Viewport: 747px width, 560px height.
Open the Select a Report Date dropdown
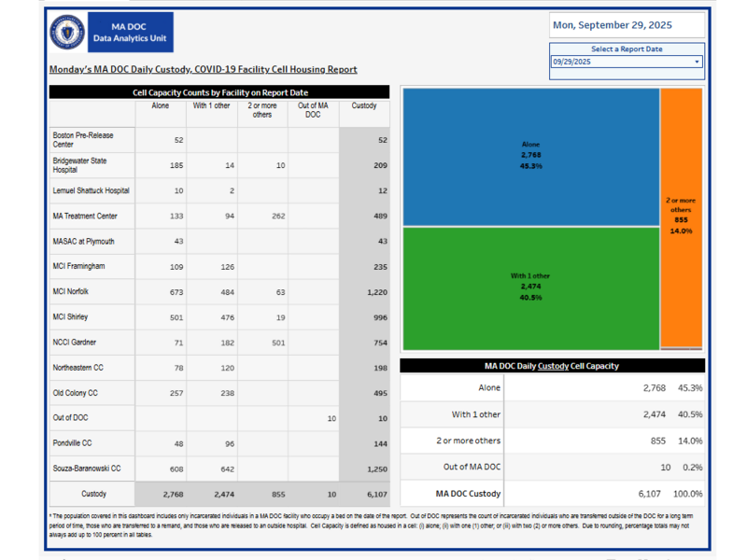click(x=626, y=62)
